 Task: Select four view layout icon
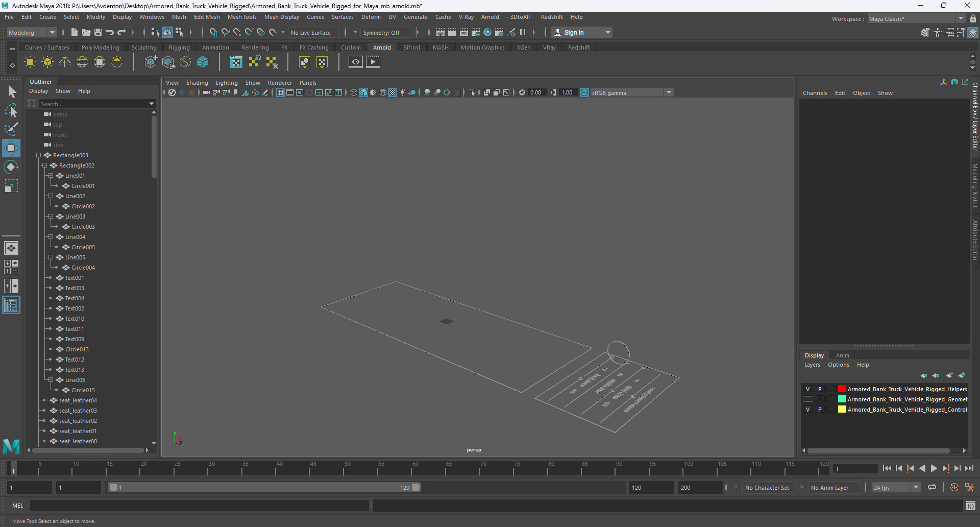click(x=11, y=267)
